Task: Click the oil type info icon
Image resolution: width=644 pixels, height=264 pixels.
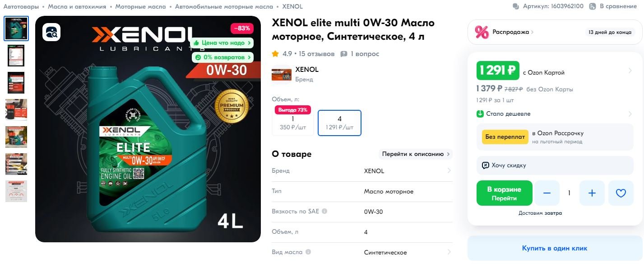Action: click(308, 252)
